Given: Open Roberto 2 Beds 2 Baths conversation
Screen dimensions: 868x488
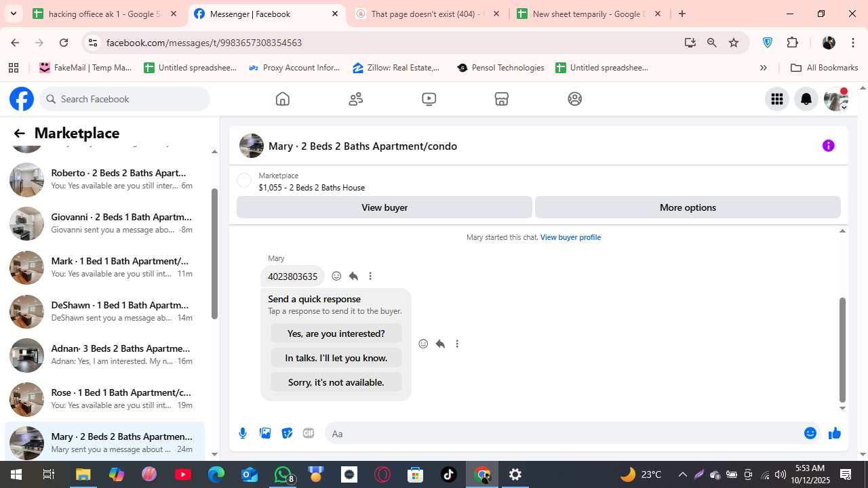Looking at the screenshot, I should (x=104, y=180).
